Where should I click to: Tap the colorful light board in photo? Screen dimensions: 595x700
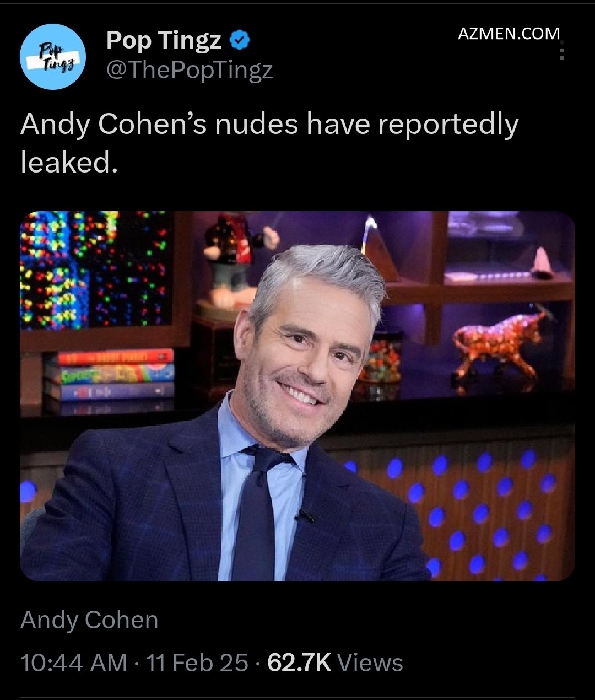click(95, 270)
